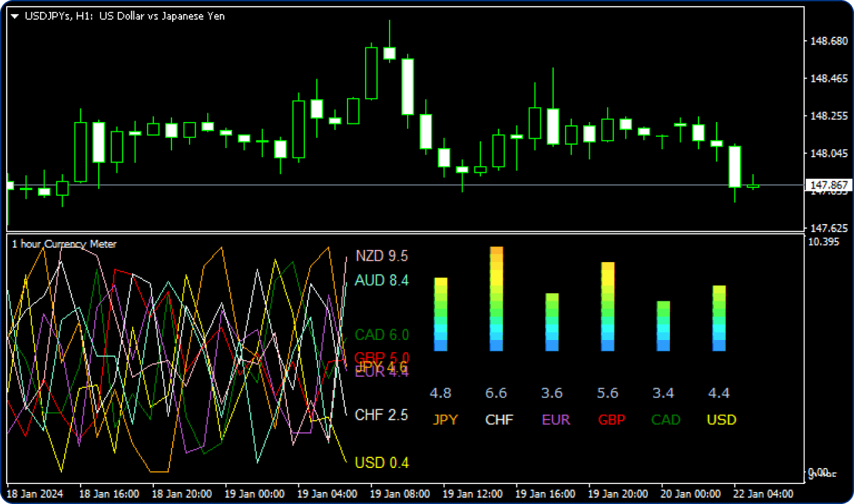Image resolution: width=854 pixels, height=504 pixels.
Task: Select the 6.6 value above CHF
Action: coord(496,393)
